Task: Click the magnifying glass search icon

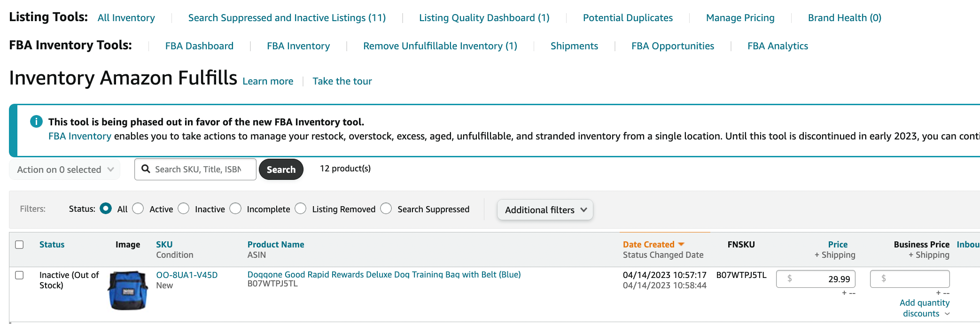Action: click(146, 169)
